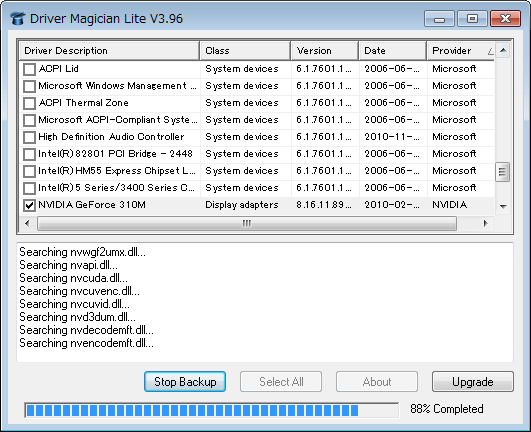The width and height of the screenshot is (531, 432).
Task: Sort by Driver Description column header
Action: 109,51
